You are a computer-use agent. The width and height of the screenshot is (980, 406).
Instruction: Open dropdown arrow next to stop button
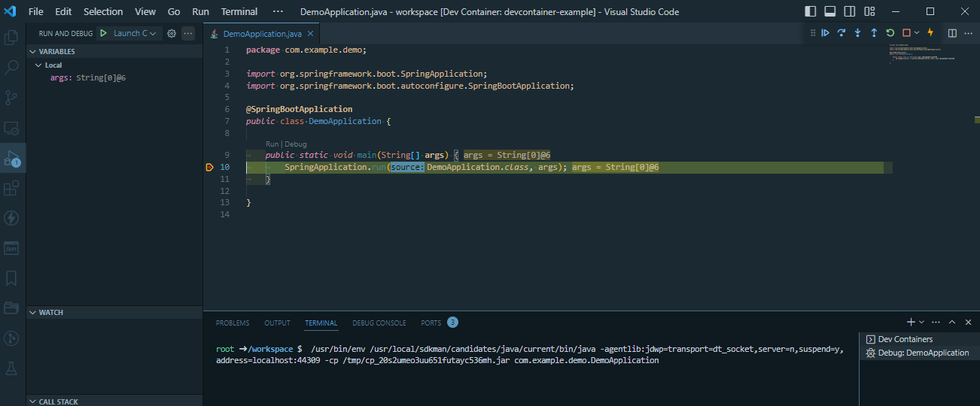917,33
